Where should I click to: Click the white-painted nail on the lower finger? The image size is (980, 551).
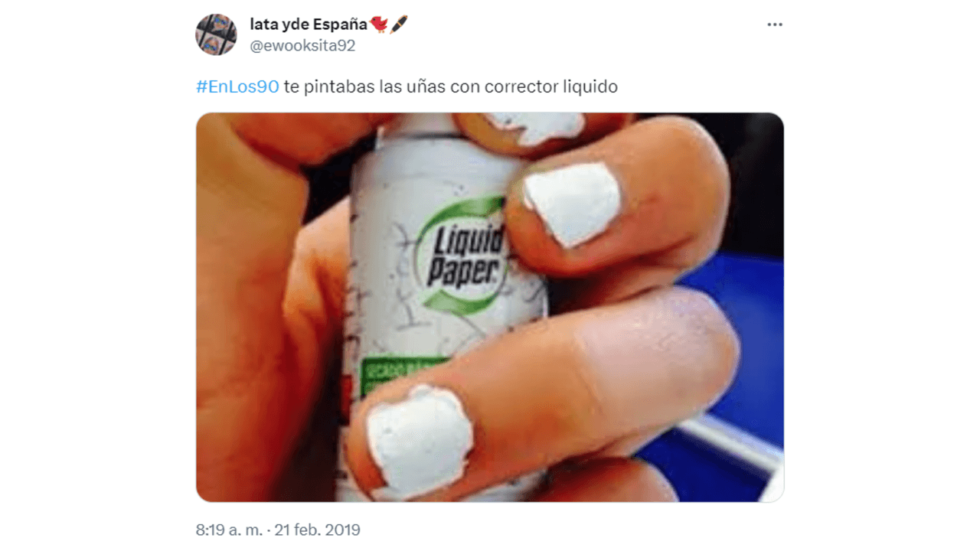point(420,441)
